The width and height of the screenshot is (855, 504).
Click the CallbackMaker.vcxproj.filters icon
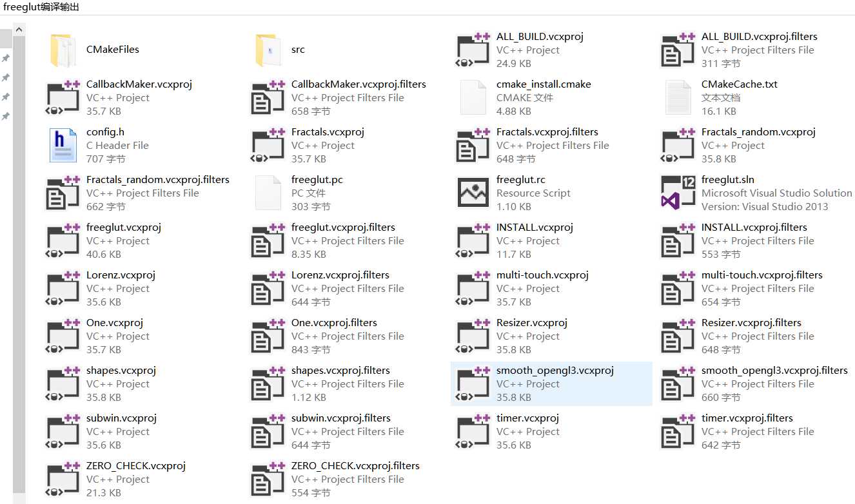click(x=268, y=98)
